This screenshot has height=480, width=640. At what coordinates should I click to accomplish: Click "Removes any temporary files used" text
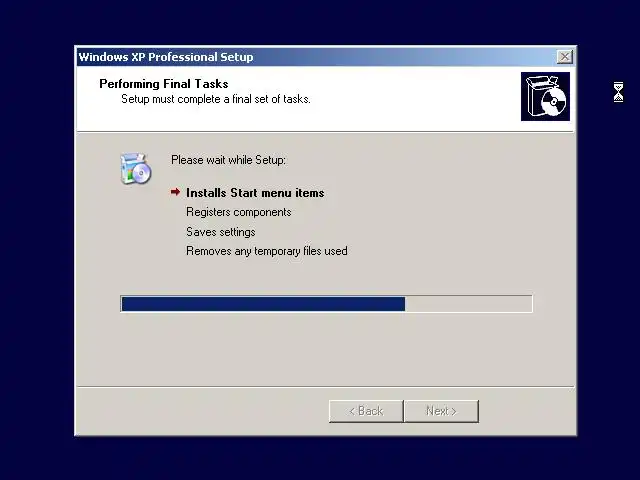coord(267,251)
